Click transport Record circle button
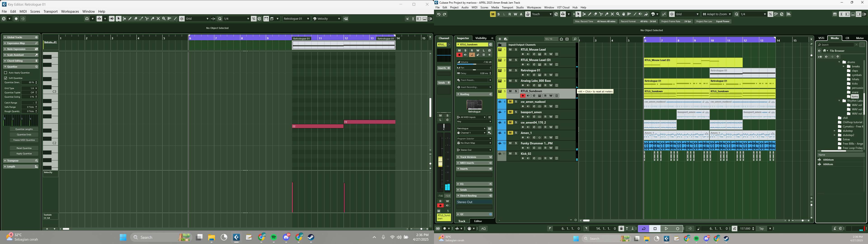868x244 pixels. pos(678,228)
